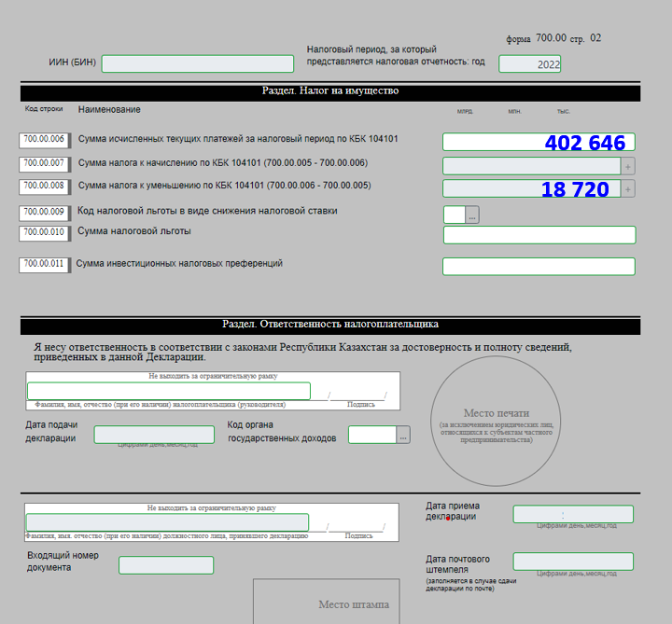Select the tax period year field showing 2022
This screenshot has width=672, height=624.
click(529, 64)
